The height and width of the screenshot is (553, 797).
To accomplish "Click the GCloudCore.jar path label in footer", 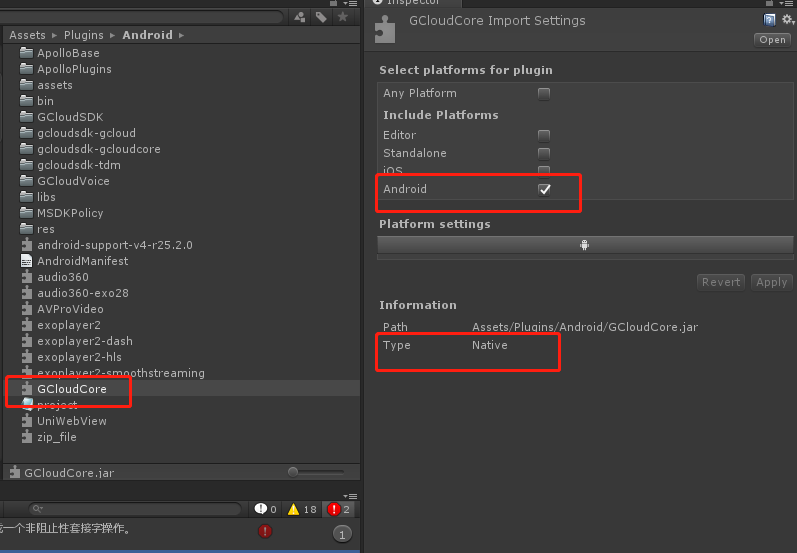I will tap(69, 473).
